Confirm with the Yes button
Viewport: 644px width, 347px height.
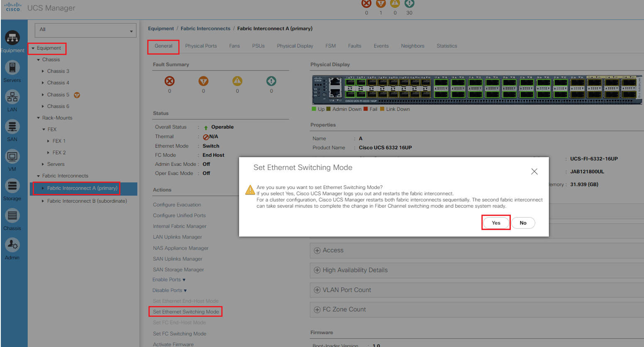496,223
